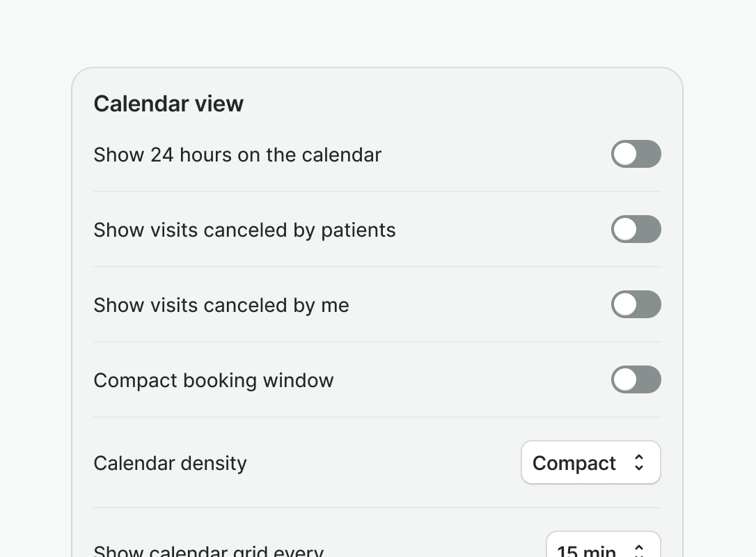Click the knob of the canceled by patients switch
This screenshot has height=557, width=756.
click(625, 229)
